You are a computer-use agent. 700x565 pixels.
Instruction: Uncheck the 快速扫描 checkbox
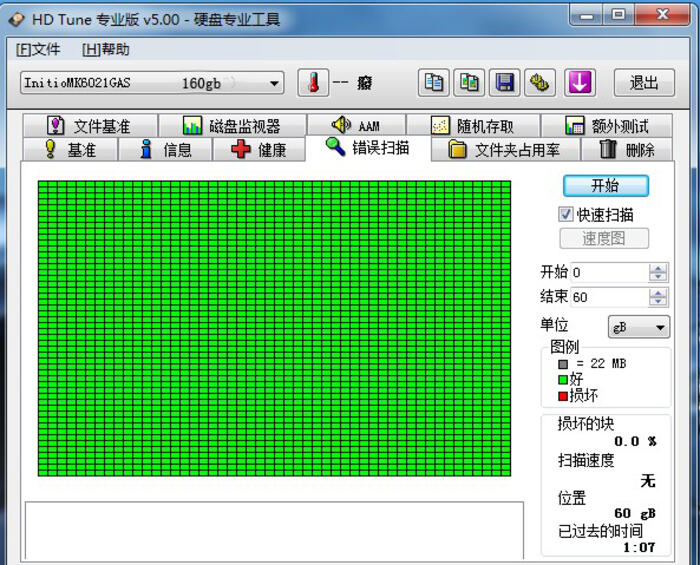tap(566, 214)
